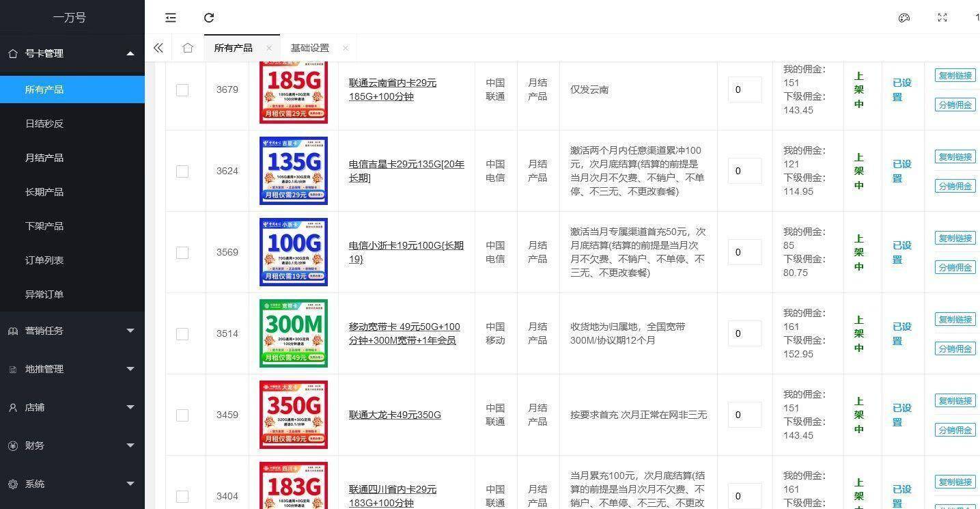Click the house icon beside 号卡管理
The height and width of the screenshot is (509, 980).
click(13, 53)
